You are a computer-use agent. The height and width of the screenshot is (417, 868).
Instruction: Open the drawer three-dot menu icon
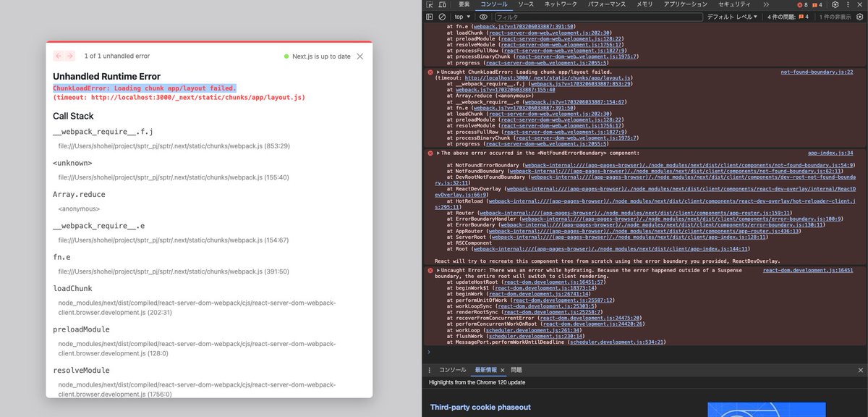coord(430,369)
